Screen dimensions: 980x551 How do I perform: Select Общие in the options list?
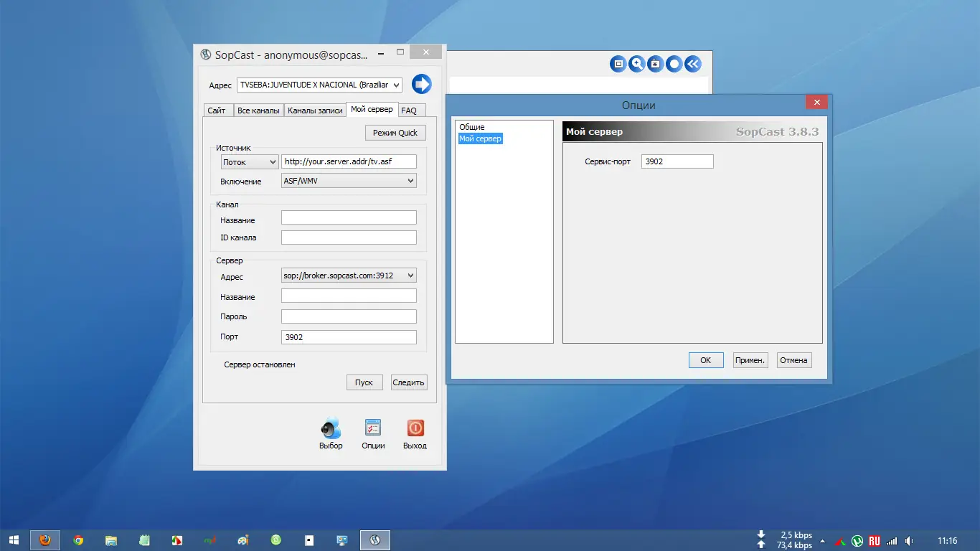(x=472, y=127)
